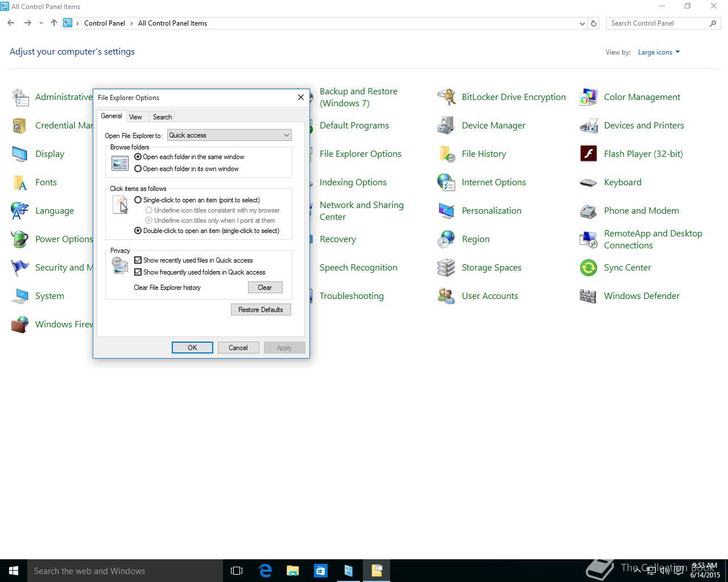Image resolution: width=728 pixels, height=582 pixels.
Task: Open the Speech Recognition link
Action: [358, 268]
